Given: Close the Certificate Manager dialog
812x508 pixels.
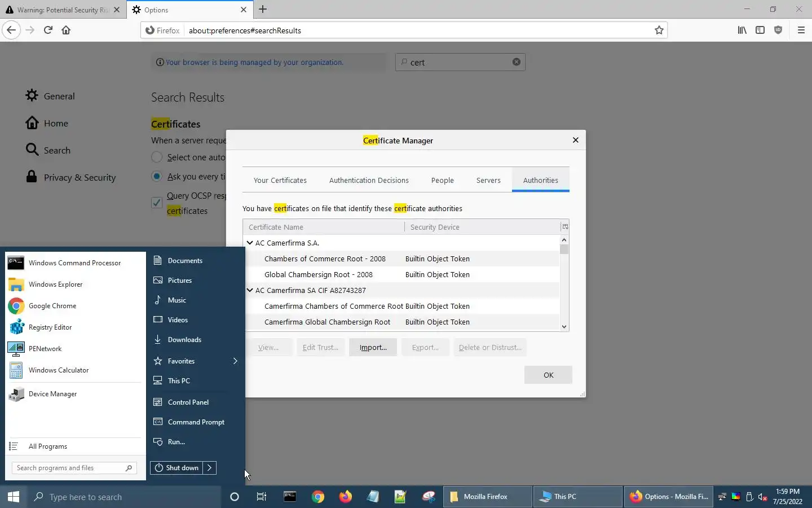Looking at the screenshot, I should point(575,140).
